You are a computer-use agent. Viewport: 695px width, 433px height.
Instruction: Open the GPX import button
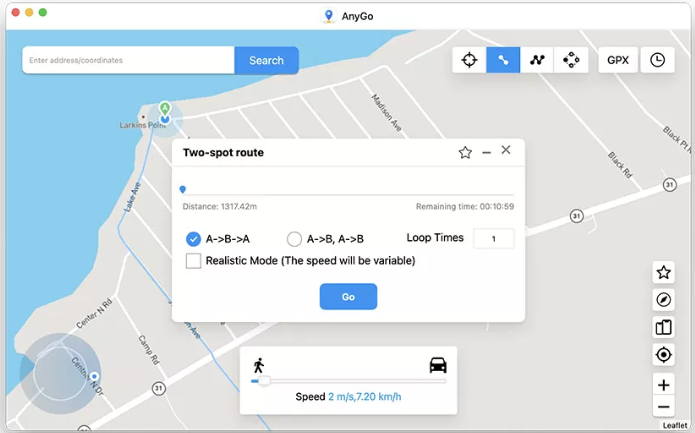(x=618, y=60)
